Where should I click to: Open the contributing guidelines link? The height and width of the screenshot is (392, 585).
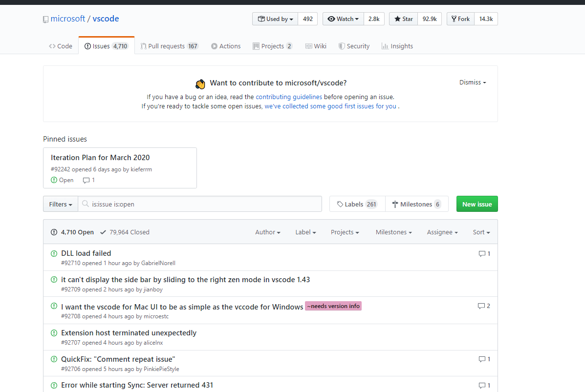(x=289, y=97)
